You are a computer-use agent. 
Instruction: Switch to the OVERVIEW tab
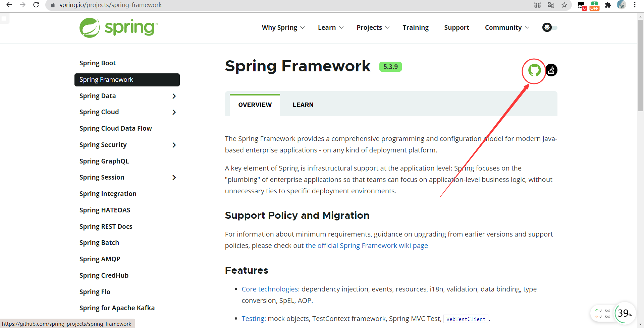255,105
